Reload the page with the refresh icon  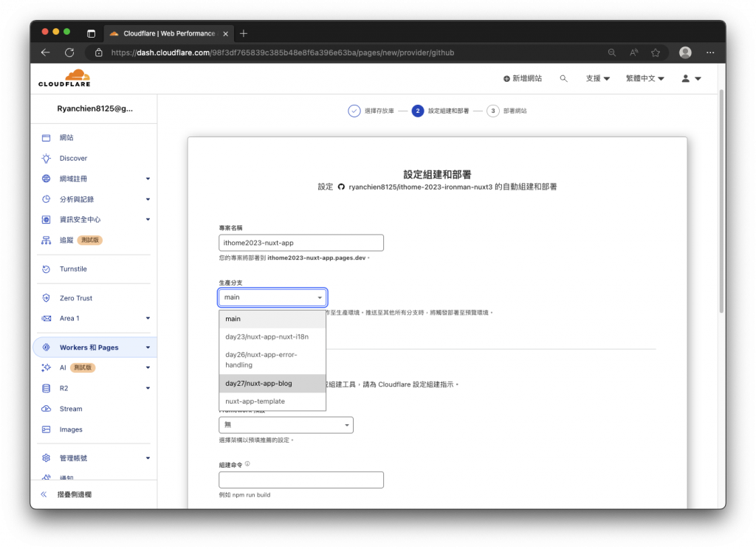coord(69,52)
